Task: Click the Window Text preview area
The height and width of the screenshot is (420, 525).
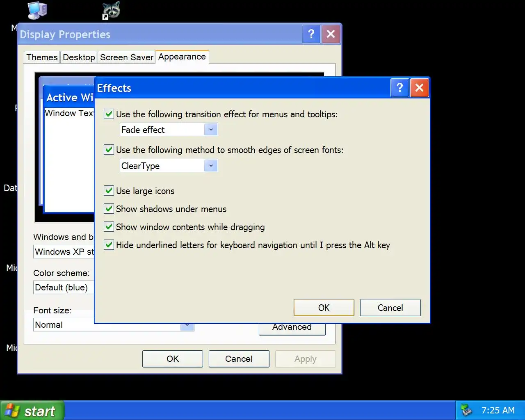Action: (x=69, y=160)
